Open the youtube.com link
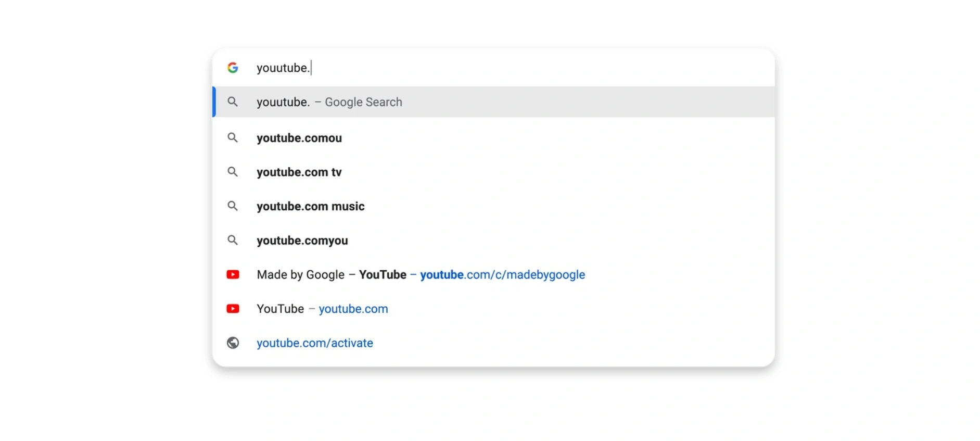The width and height of the screenshot is (980, 441). click(353, 309)
